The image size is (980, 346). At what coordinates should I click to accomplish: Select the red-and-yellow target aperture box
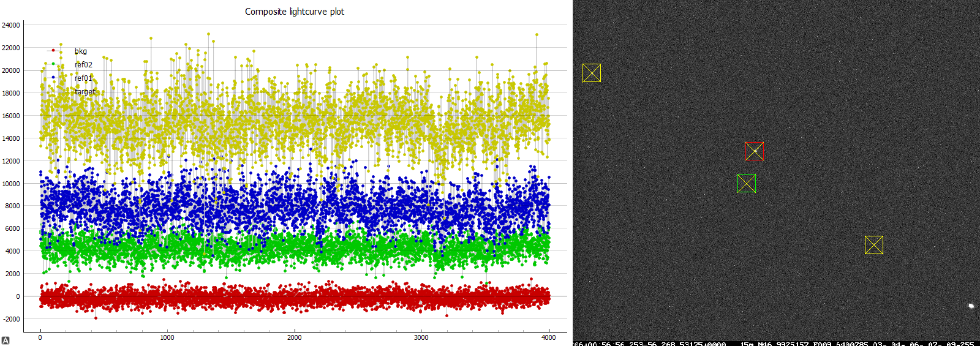click(755, 151)
